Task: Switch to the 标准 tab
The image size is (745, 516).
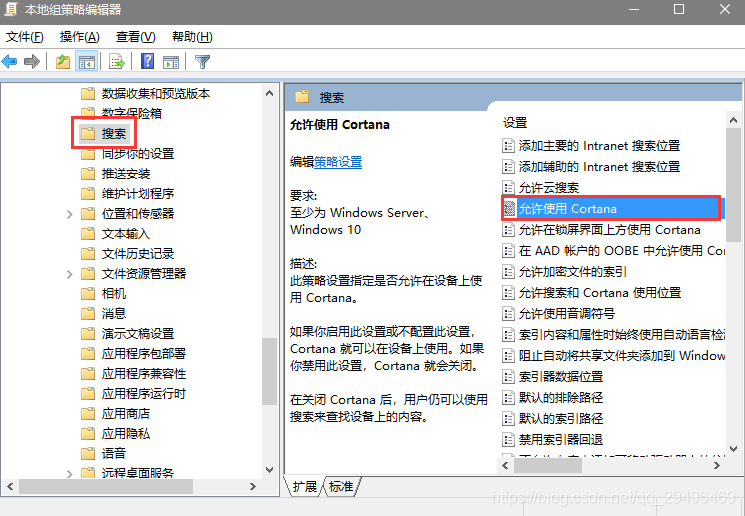Action: [x=341, y=487]
